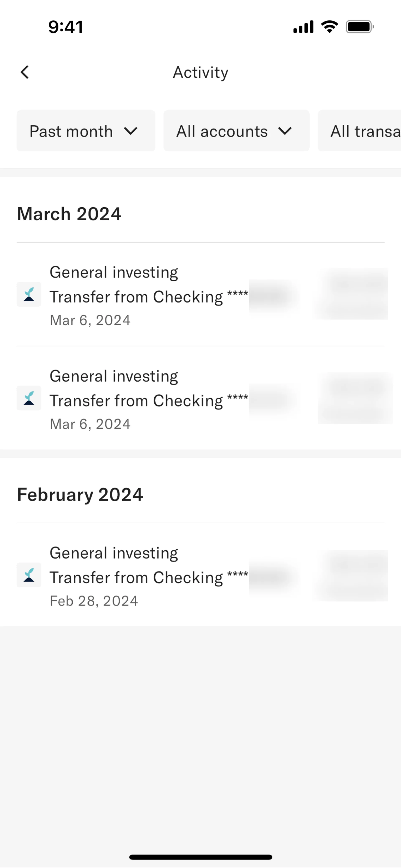
Task: Tap the cellular signal bars icon
Action: [x=303, y=27]
